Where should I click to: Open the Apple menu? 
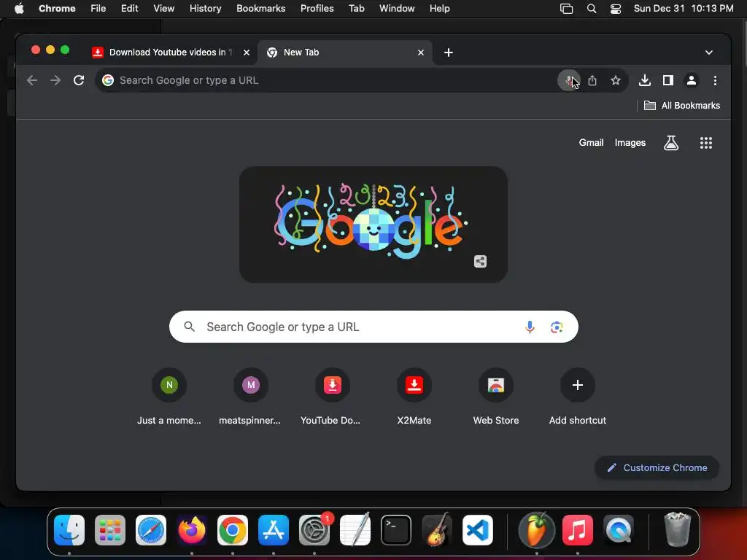click(19, 9)
